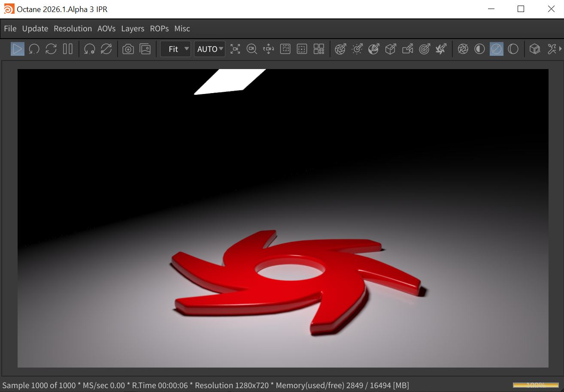Select the cube picker tool icon
The image size is (564, 392).
click(390, 49)
